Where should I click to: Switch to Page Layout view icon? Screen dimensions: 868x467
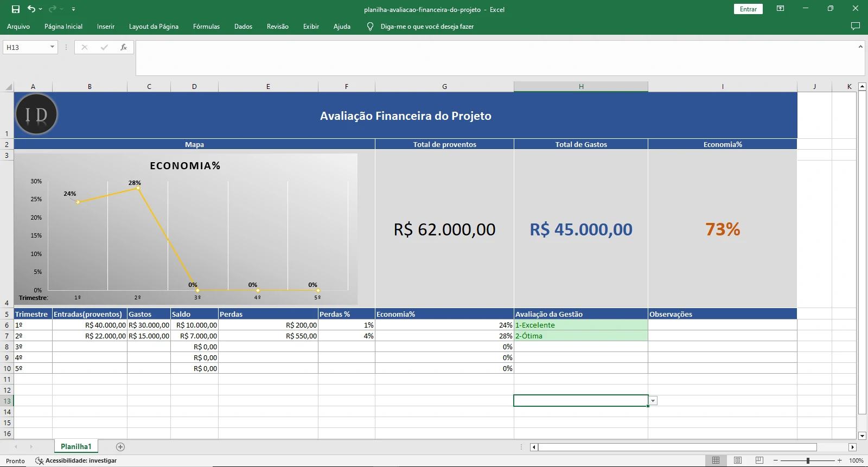(x=738, y=460)
